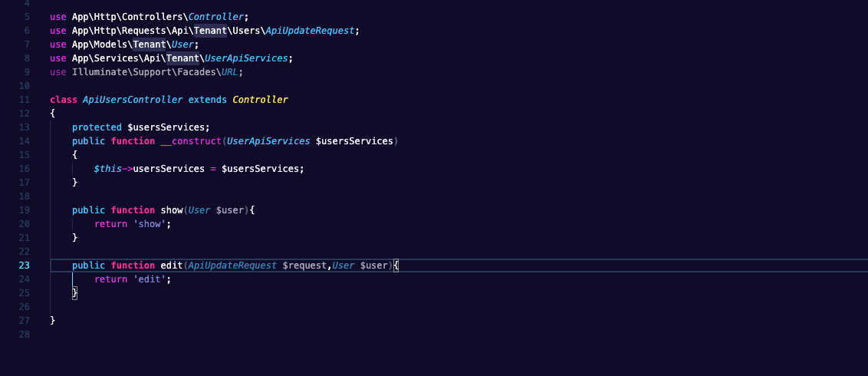Click line number 11 in the gutter
This screenshot has height=376, width=868.
[x=24, y=100]
